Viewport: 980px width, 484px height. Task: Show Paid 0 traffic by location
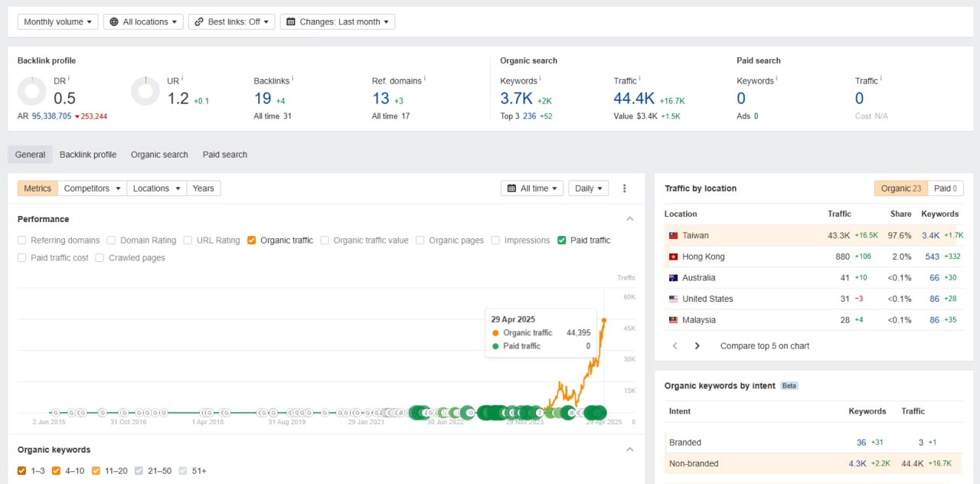coord(946,188)
